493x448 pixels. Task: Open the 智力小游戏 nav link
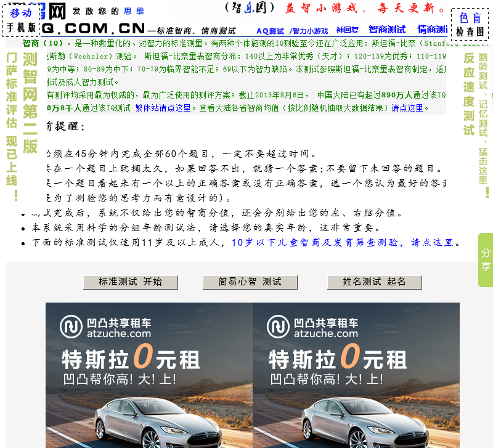pyautogui.click(x=309, y=31)
